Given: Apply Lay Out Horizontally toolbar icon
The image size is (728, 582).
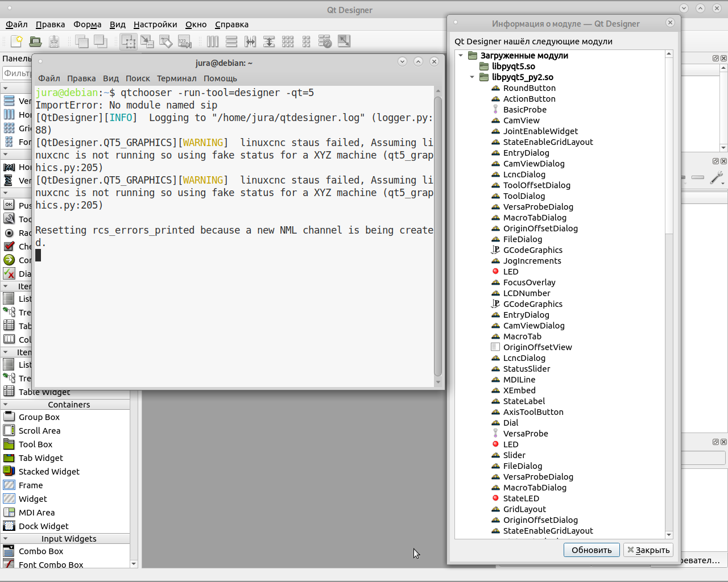Looking at the screenshot, I should (x=213, y=41).
